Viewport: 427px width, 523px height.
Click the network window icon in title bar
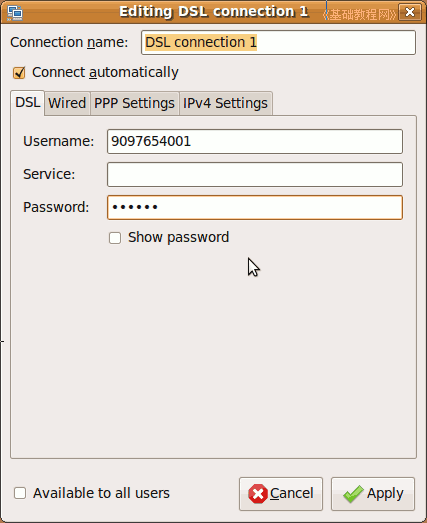(15, 12)
